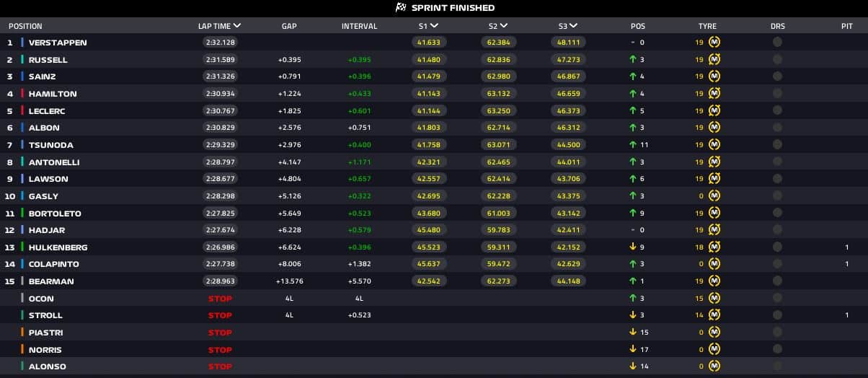Expand the S3 sector column dropdown
The image size is (868, 378).
click(x=573, y=26)
